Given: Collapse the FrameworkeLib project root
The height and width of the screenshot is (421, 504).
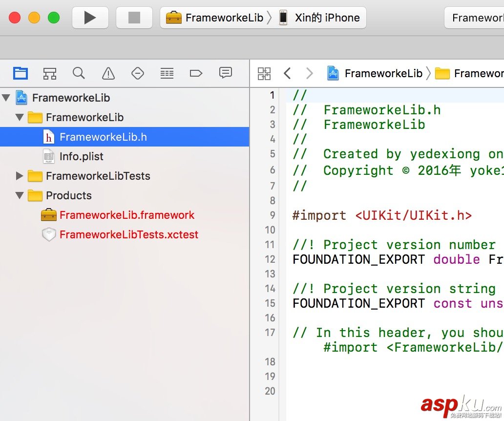Looking at the screenshot, I should click(x=6, y=97).
